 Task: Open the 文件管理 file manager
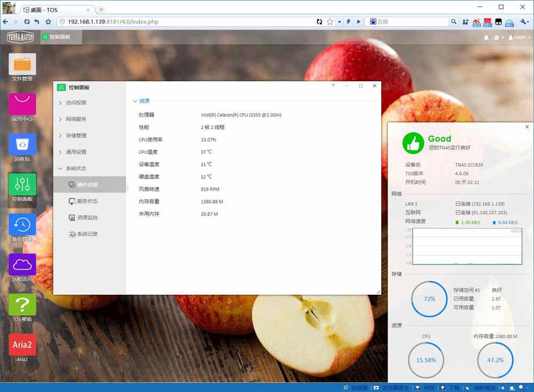click(21, 64)
